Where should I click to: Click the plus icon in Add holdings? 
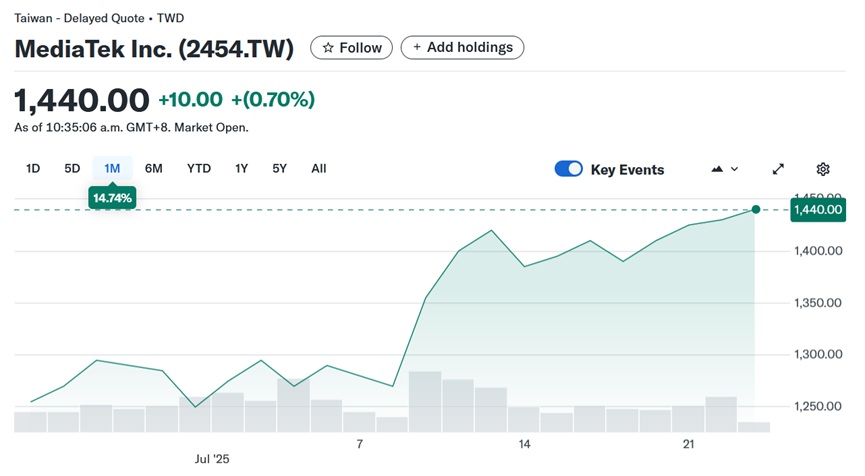click(415, 47)
